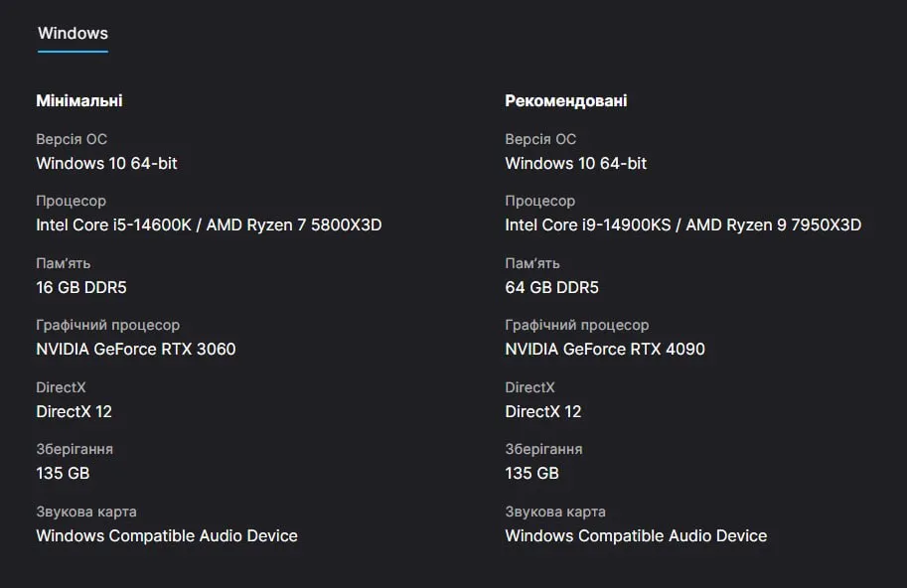Click Звукова карта label under Рекомендовані

click(x=555, y=512)
